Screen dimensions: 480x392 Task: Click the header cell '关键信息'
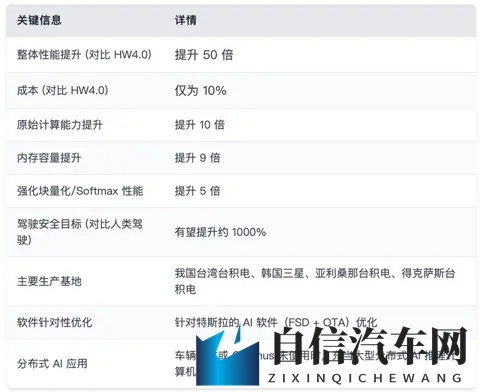[x=39, y=20]
